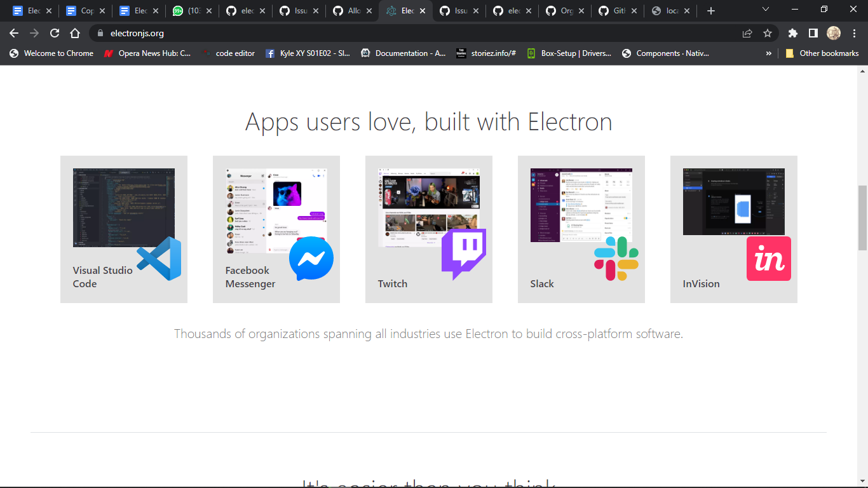Click the browser forward arrow

tap(34, 33)
